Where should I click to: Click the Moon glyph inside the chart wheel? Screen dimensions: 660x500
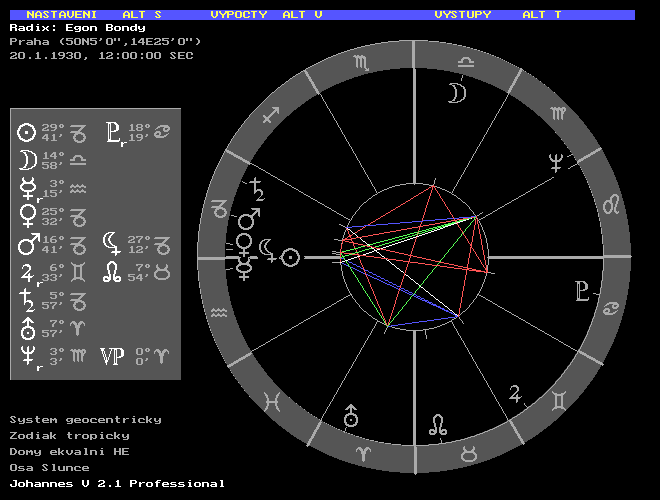pos(456,93)
